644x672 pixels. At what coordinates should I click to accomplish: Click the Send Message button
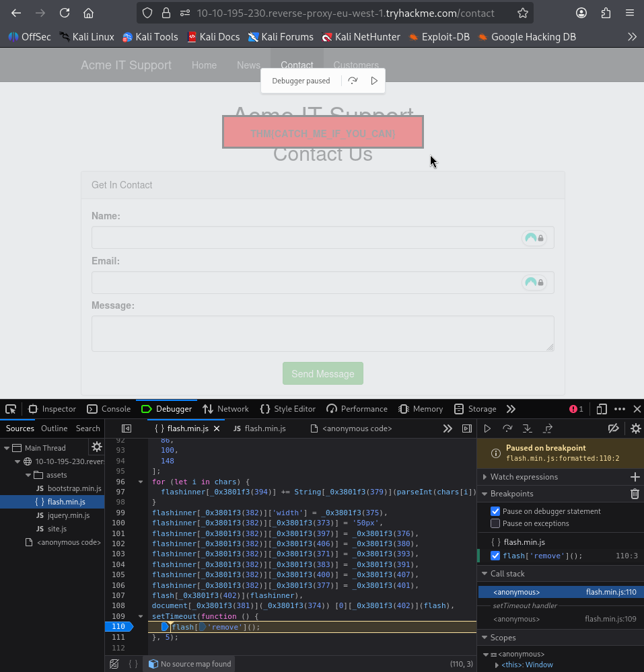(x=323, y=373)
